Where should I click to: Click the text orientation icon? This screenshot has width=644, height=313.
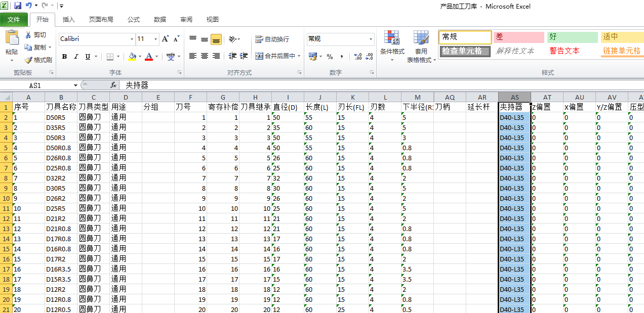(232, 39)
